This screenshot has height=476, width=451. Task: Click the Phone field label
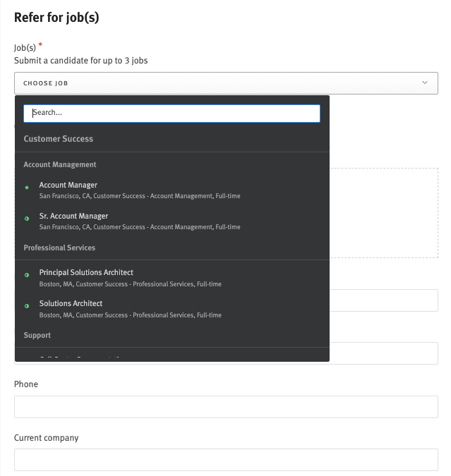(26, 384)
